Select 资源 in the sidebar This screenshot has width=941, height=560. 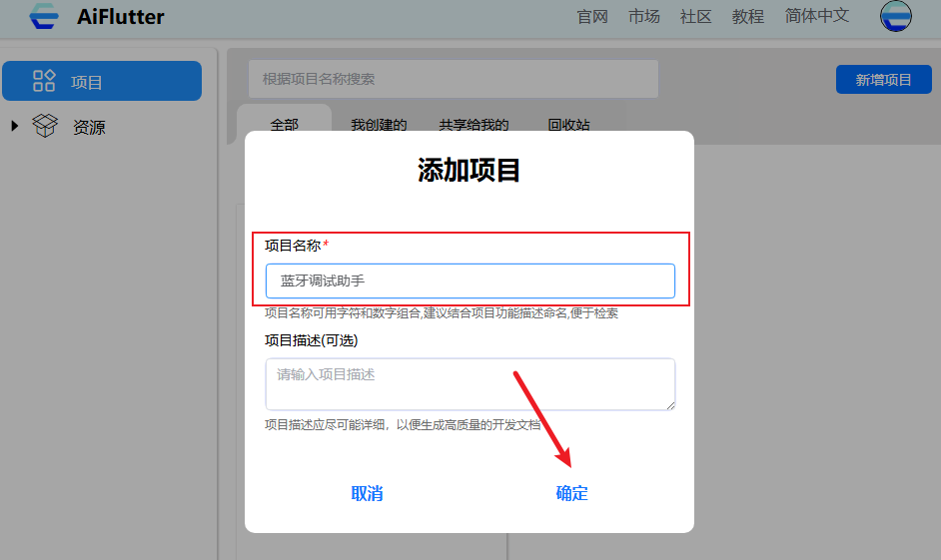(89, 127)
